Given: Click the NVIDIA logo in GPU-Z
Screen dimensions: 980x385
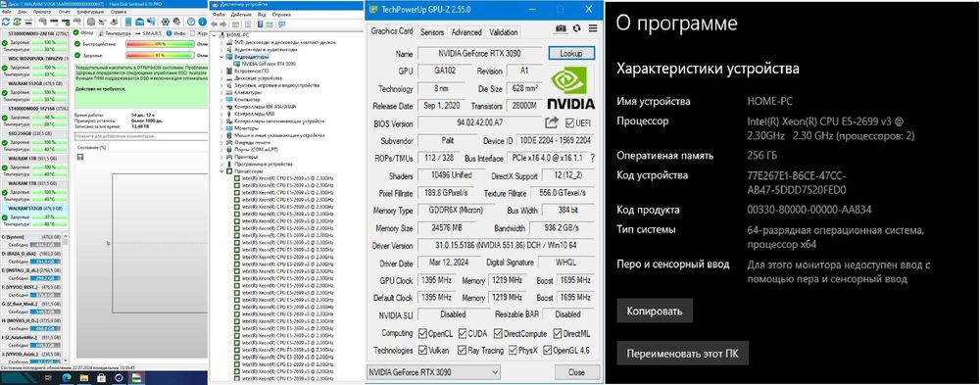Looking at the screenshot, I should tap(570, 87).
